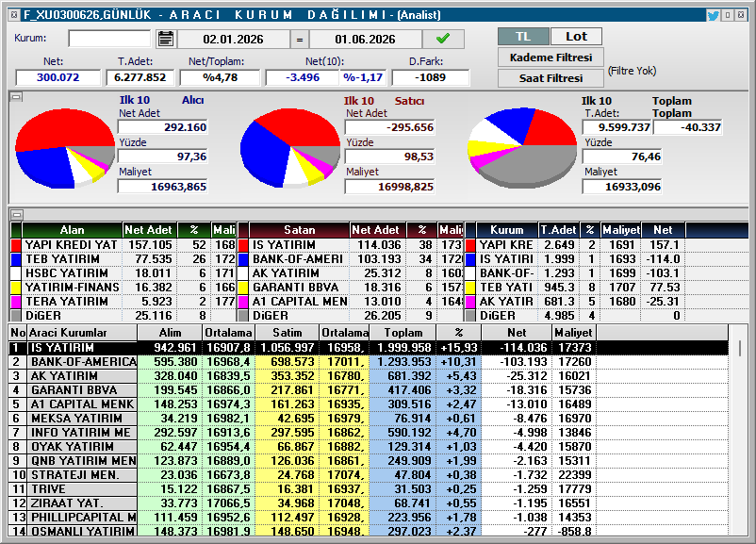The width and height of the screenshot is (756, 544).
Task: Select the OYAK YATIRIM row
Action: 369,447
